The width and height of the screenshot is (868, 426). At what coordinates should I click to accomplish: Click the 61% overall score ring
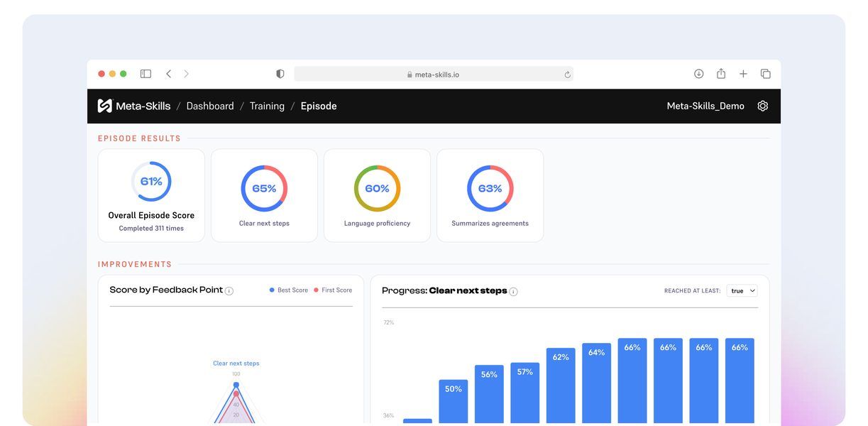pos(151,182)
